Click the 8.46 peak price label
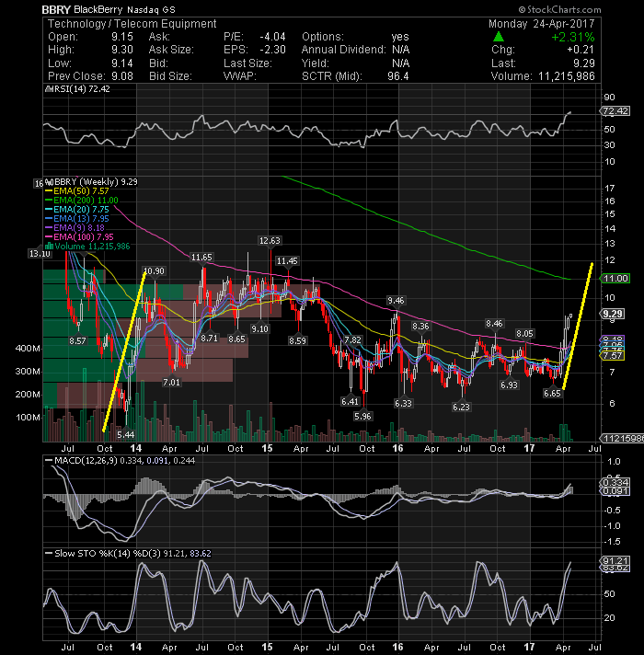This screenshot has width=644, height=655. coord(494,323)
